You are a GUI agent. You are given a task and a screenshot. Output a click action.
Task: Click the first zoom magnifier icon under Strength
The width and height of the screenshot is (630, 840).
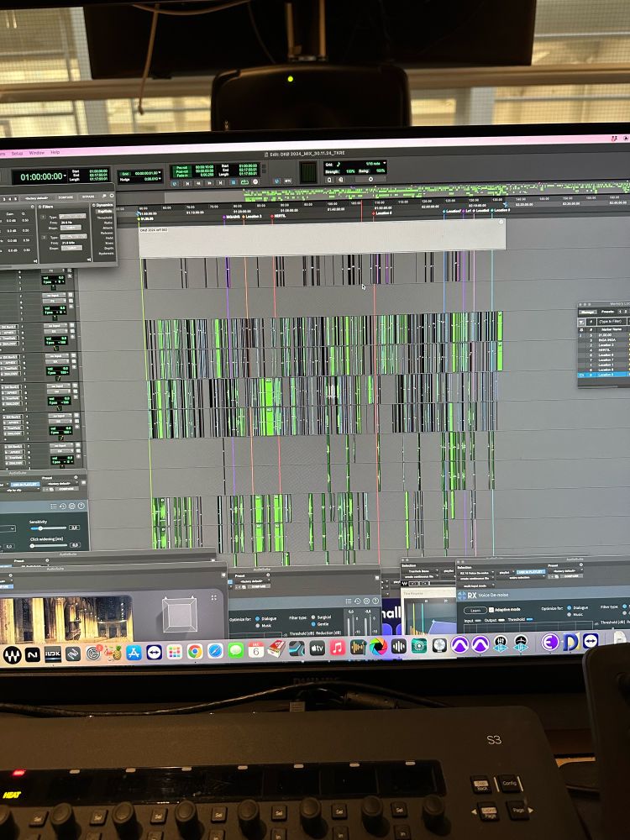click(x=329, y=180)
